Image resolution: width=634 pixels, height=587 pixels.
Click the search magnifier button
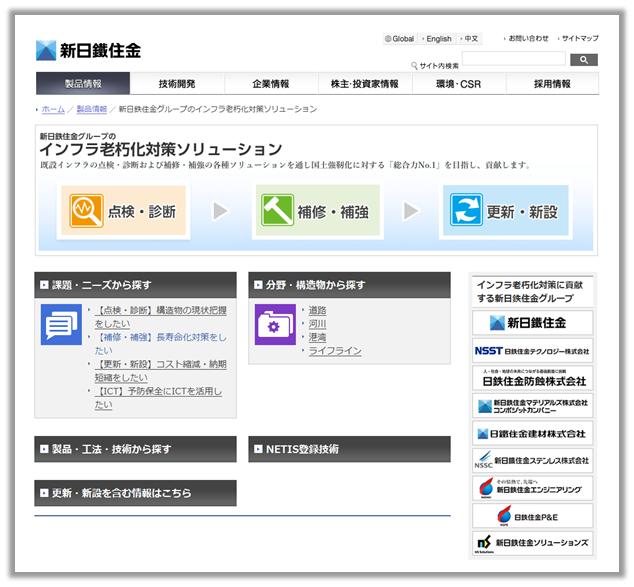[583, 60]
